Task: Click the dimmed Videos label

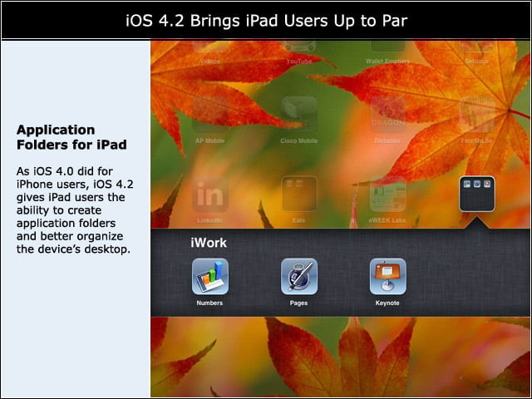Action: (x=209, y=62)
